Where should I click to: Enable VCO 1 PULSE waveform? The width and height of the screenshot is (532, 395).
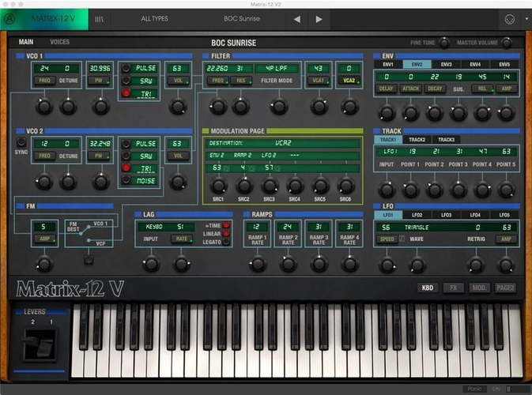(x=126, y=68)
